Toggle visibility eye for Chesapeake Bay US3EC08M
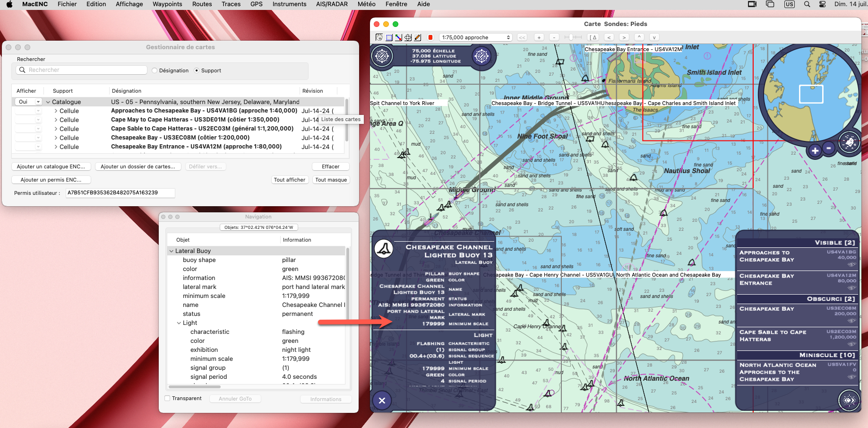 pos(851,320)
